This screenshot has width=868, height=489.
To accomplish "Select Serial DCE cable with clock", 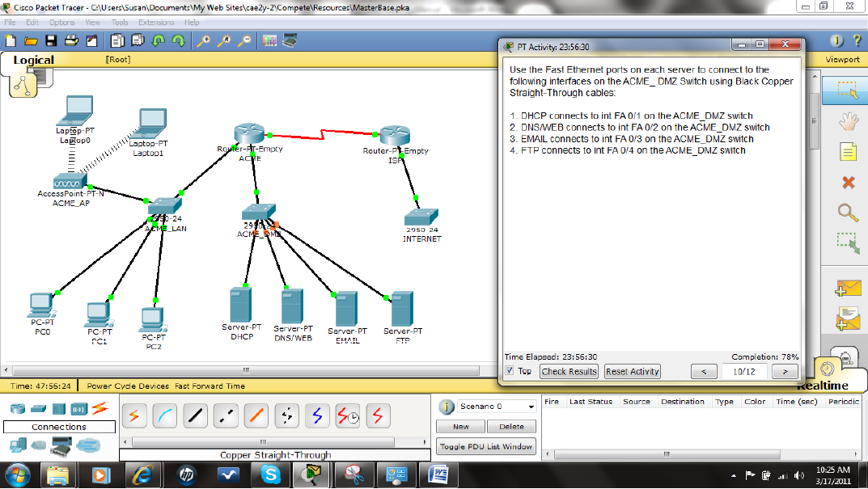I will (348, 416).
